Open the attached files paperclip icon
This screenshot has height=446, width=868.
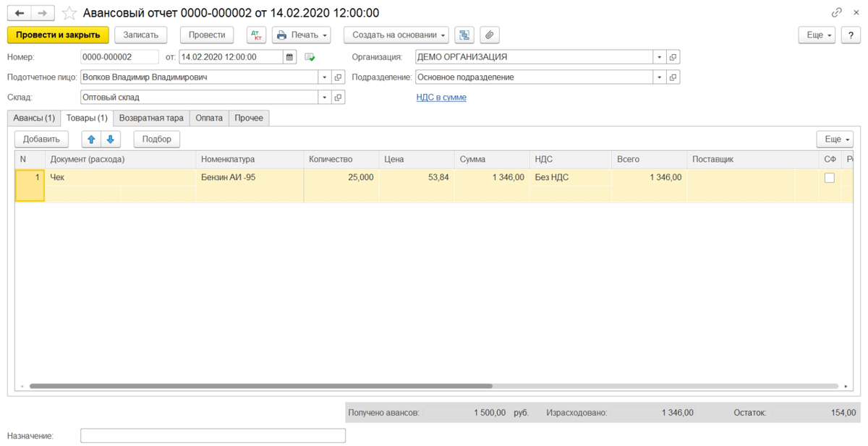pyautogui.click(x=490, y=35)
